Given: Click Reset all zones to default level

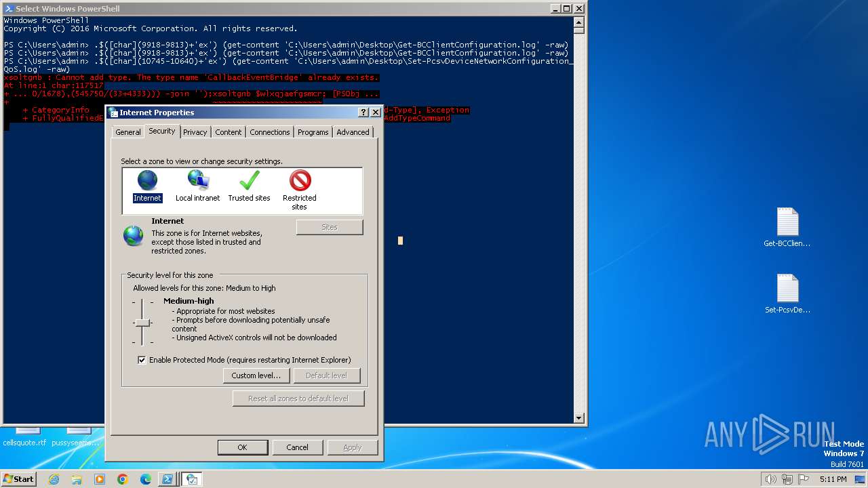Looking at the screenshot, I should tap(298, 399).
